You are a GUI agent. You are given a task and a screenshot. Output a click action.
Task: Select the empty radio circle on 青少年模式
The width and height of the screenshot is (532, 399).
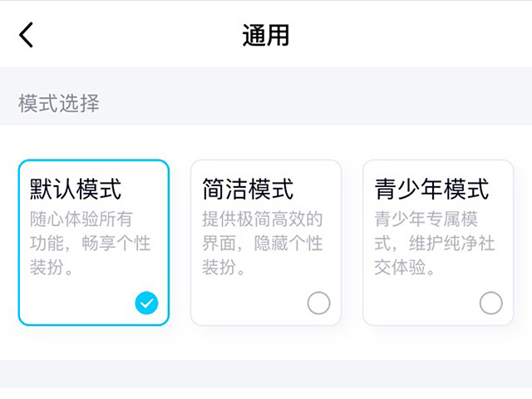pos(490,303)
